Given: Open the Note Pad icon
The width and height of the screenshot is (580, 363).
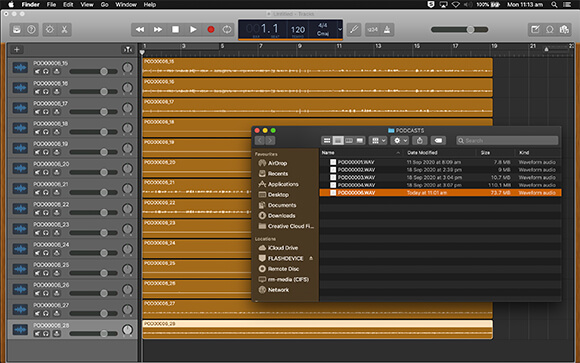Looking at the screenshot, I should tap(535, 30).
